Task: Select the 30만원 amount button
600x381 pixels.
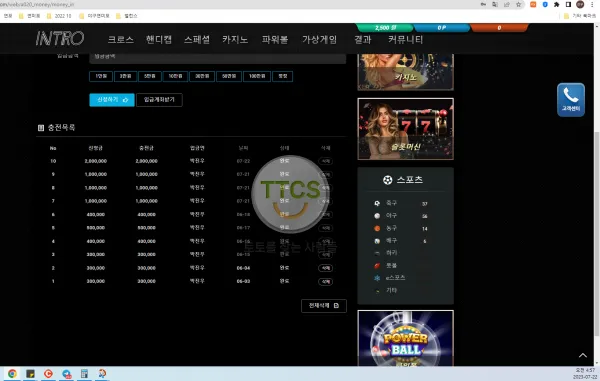Action: click(202, 76)
